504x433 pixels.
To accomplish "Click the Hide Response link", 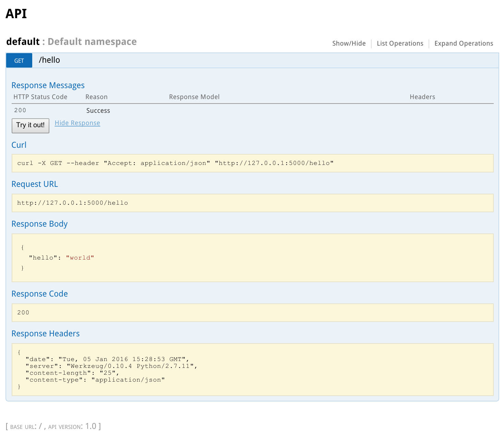I will tap(77, 123).
